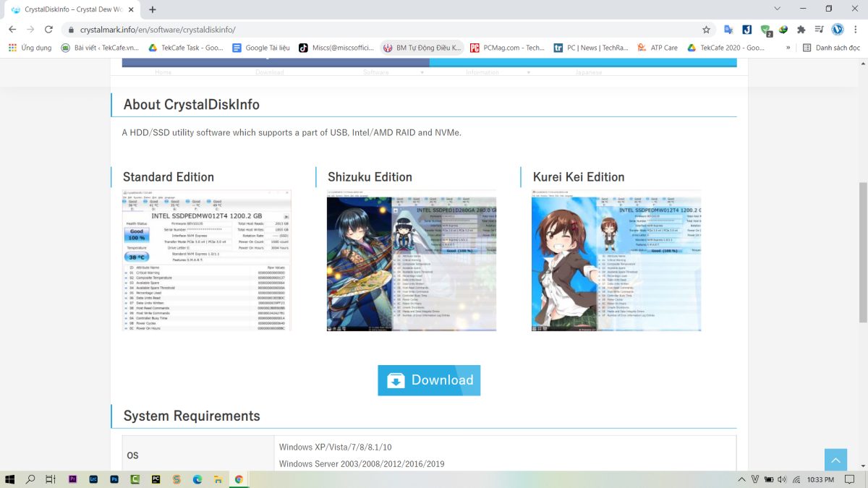Click the browser forward arrow
The image size is (868, 488).
pos(30,30)
